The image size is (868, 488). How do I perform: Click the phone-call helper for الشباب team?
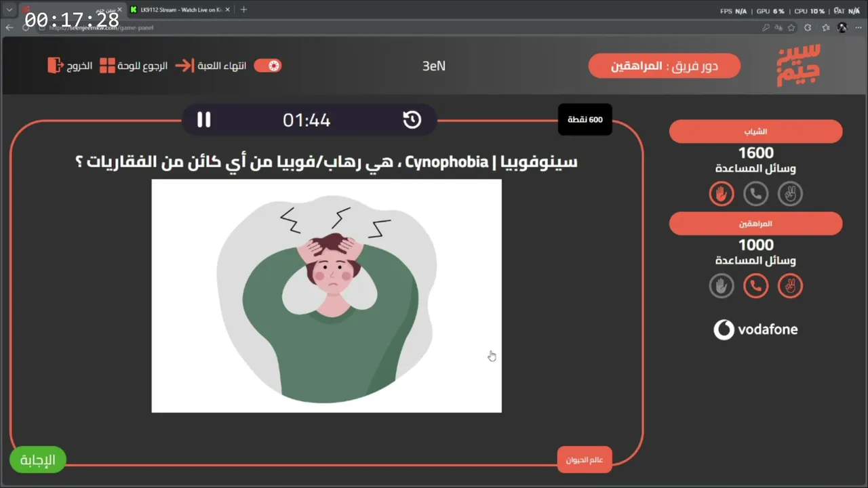(755, 194)
